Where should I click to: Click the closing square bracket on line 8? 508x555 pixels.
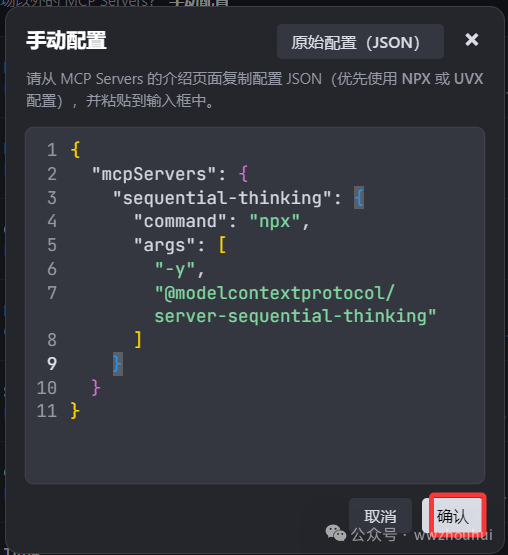coord(138,340)
